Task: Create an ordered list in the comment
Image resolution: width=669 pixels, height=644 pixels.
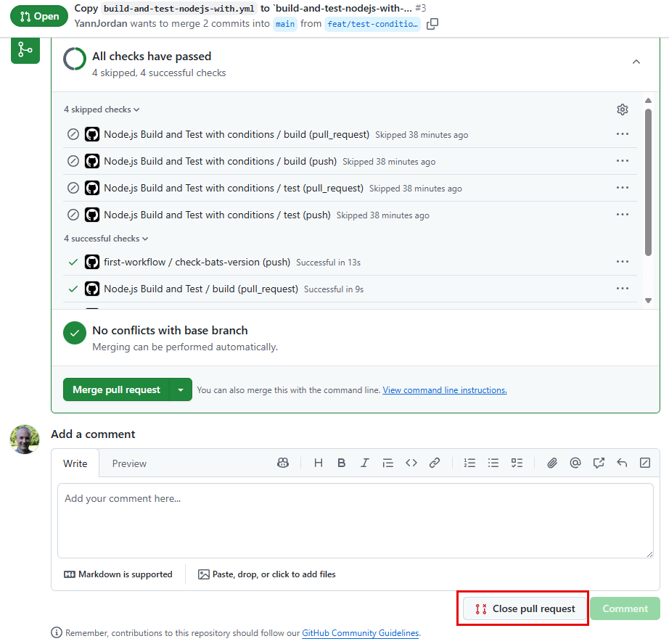Action: point(469,463)
